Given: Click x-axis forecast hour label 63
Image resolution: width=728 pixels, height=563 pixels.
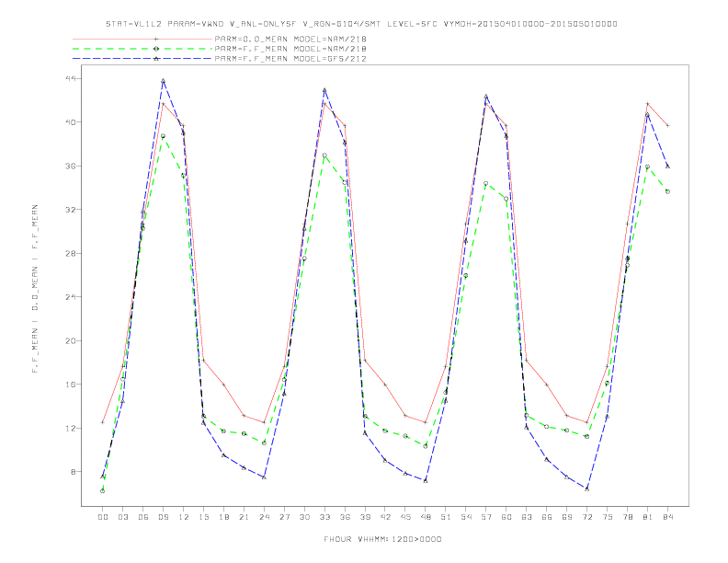Looking at the screenshot, I should point(527,517).
